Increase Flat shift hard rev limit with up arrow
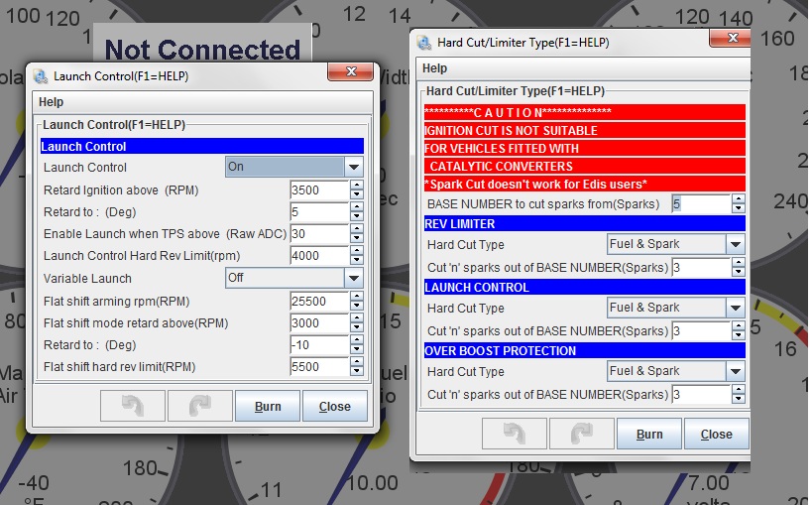This screenshot has height=505, width=812. tap(356, 362)
